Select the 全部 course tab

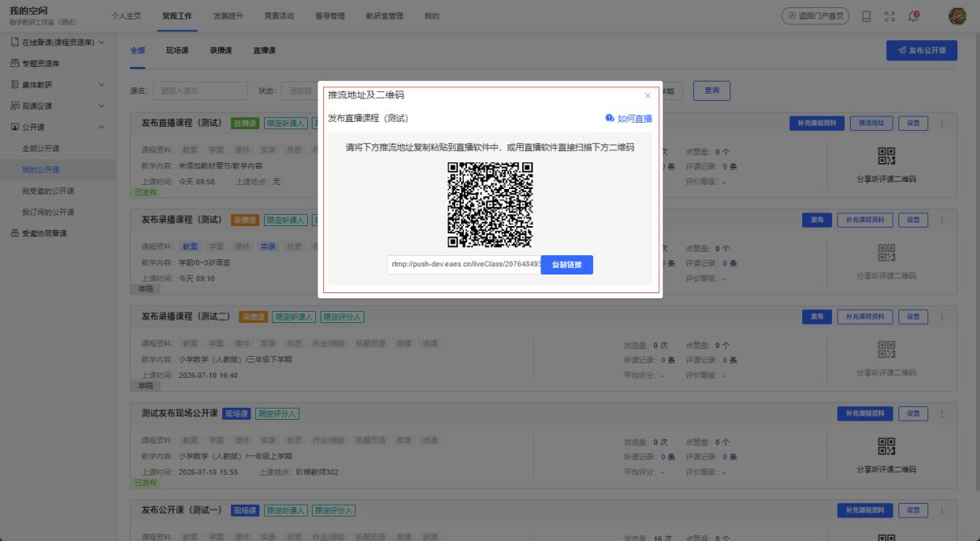point(137,51)
